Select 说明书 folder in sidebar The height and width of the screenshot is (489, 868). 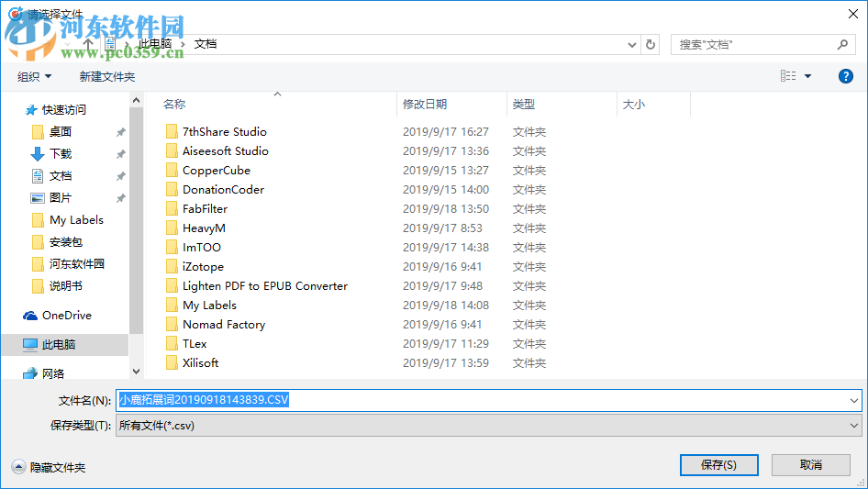coord(65,285)
